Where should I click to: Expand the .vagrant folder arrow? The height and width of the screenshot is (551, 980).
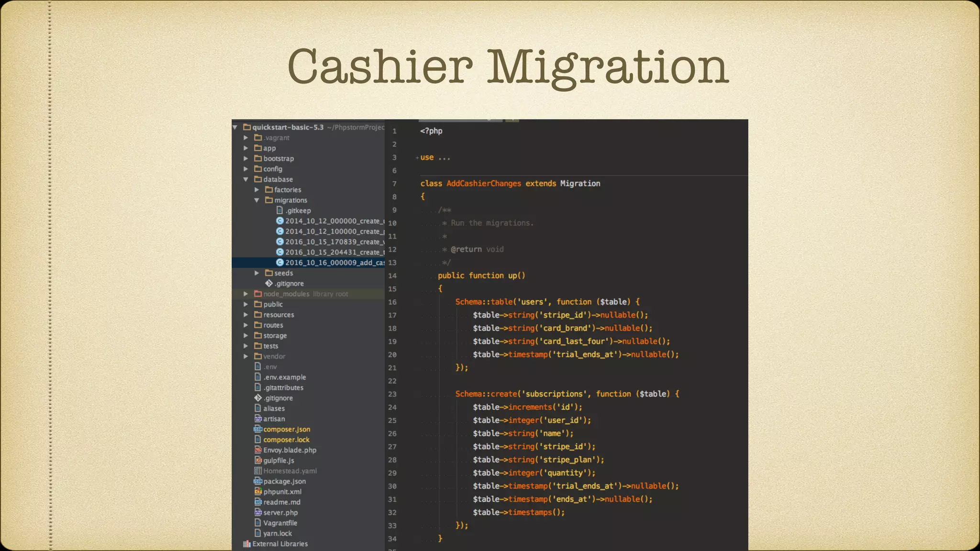pos(246,138)
